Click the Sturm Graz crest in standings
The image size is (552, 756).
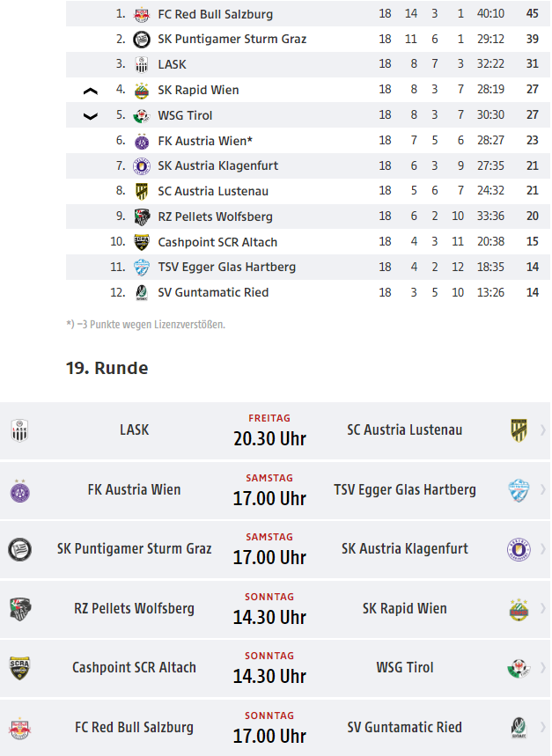coord(141,40)
